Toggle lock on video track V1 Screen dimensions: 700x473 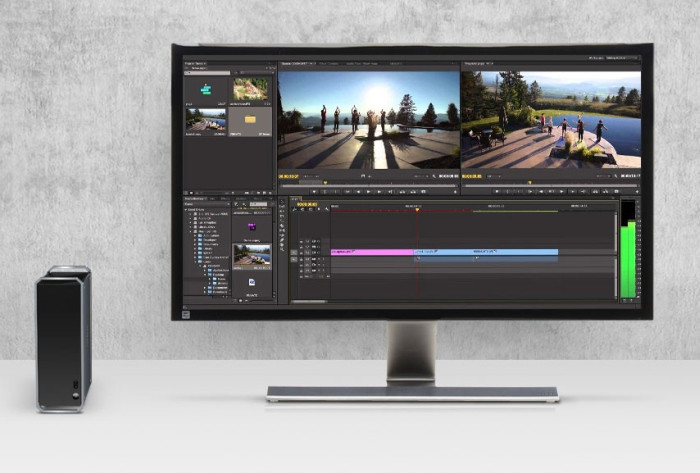pyautogui.click(x=301, y=253)
